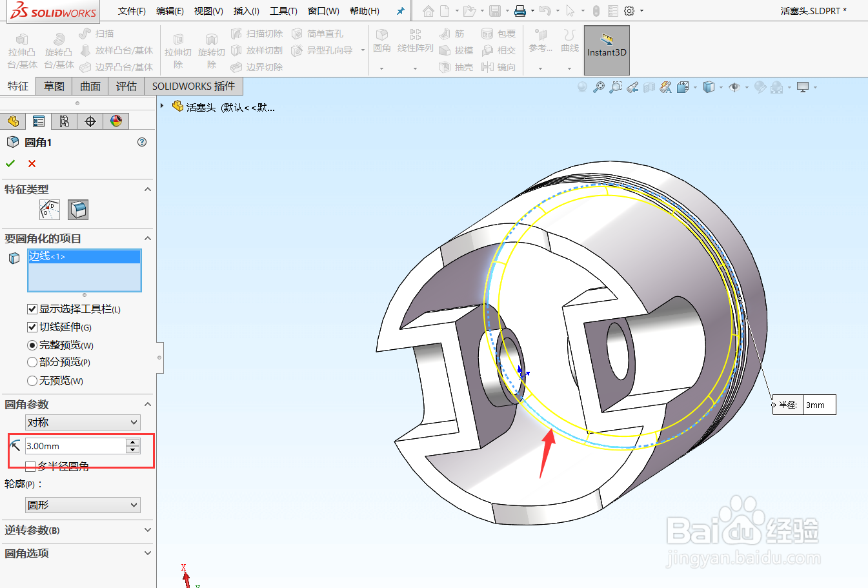Uncheck the 显示选择工具栏(L) checkbox
This screenshot has width=868, height=588.
tap(32, 309)
